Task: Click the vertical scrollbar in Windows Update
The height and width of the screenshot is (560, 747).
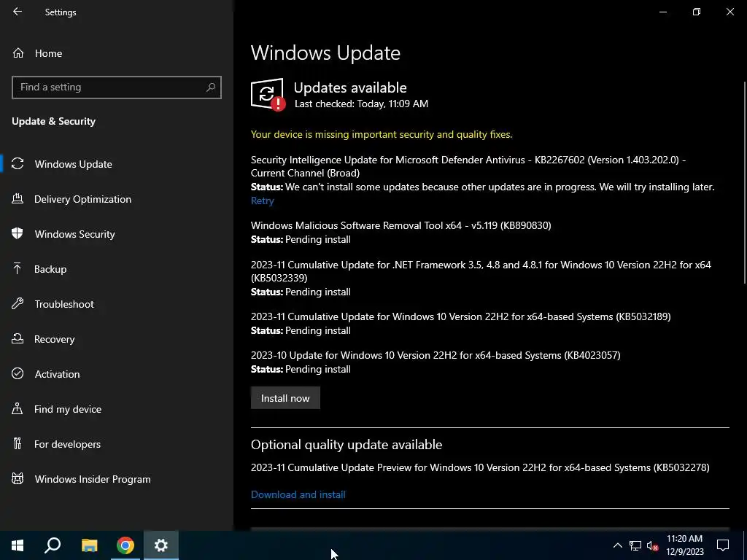Action: coord(744,183)
